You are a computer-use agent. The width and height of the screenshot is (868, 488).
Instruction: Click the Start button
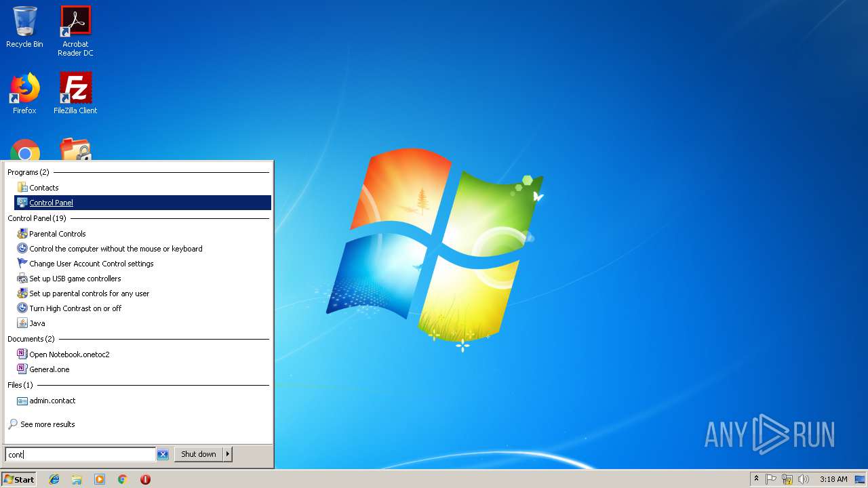click(19, 479)
